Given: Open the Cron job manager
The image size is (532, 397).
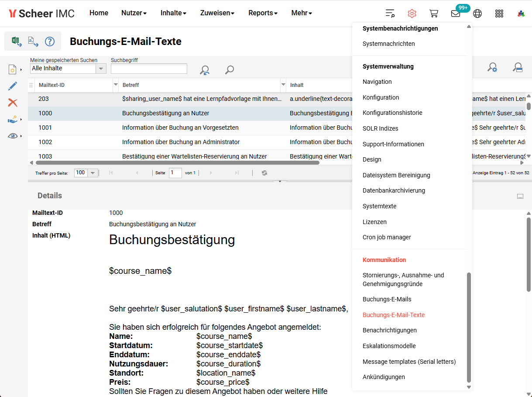Looking at the screenshot, I should [386, 237].
